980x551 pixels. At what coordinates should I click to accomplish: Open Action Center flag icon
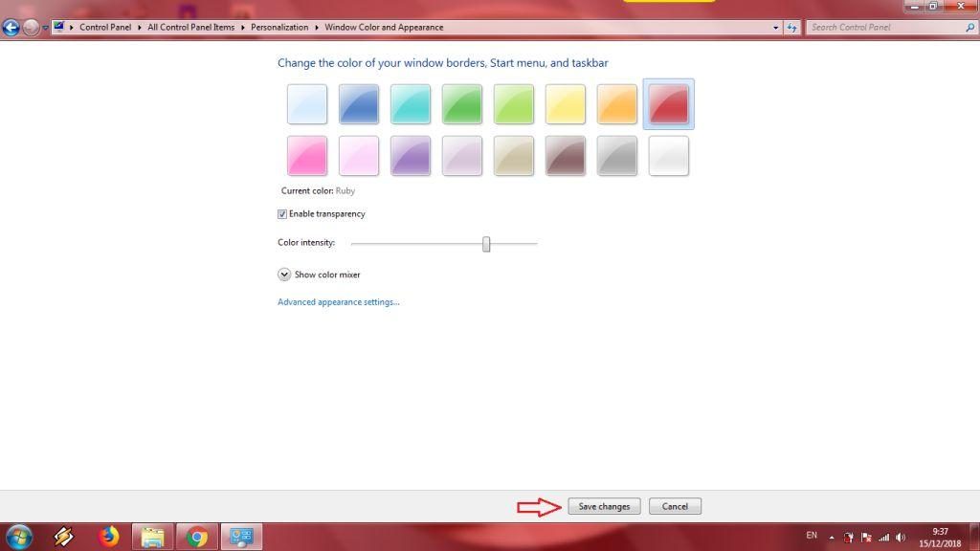click(866, 538)
